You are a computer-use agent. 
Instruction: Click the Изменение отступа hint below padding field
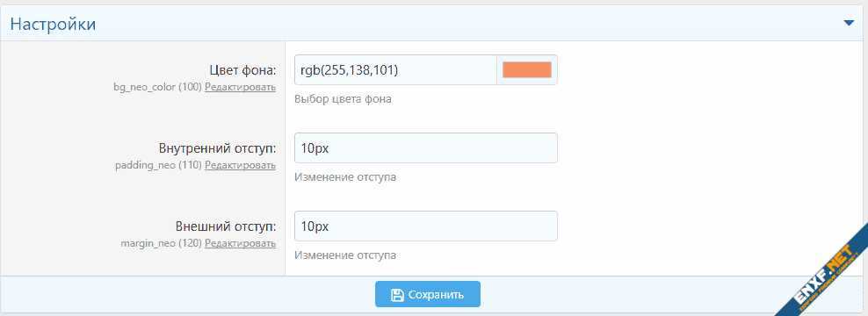(345, 177)
